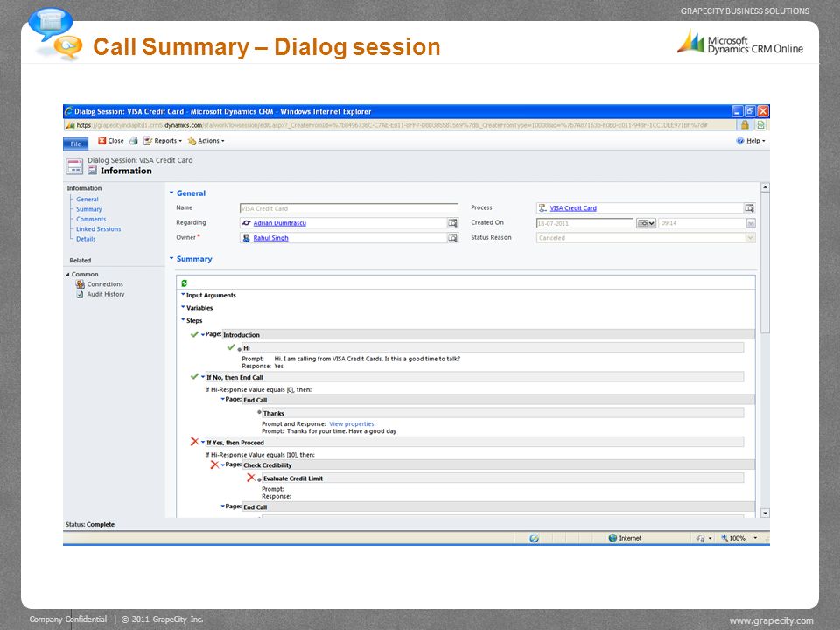Click lookup icon for Regarding field
The image size is (840, 630).
coord(452,223)
